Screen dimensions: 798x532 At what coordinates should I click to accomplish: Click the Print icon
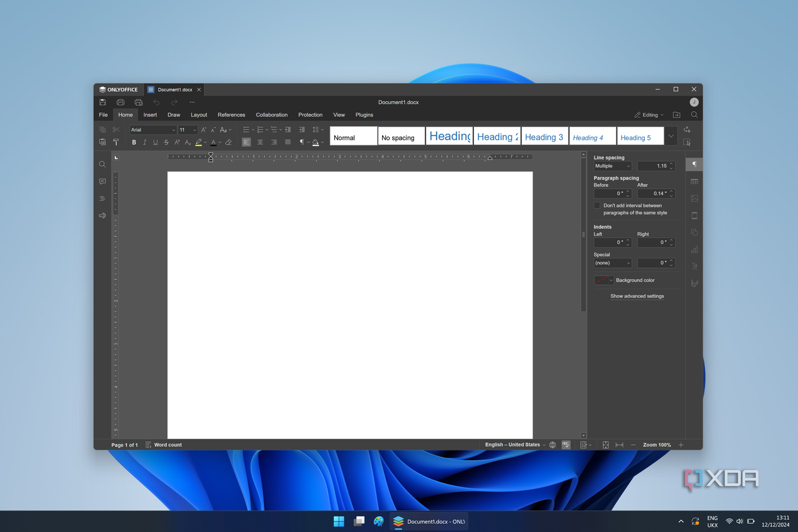120,102
